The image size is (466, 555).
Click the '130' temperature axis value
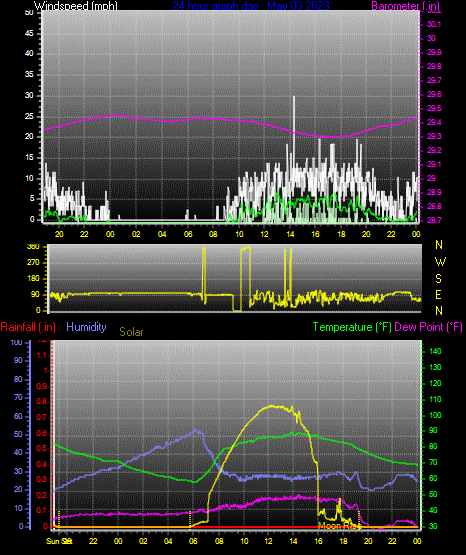[435, 367]
